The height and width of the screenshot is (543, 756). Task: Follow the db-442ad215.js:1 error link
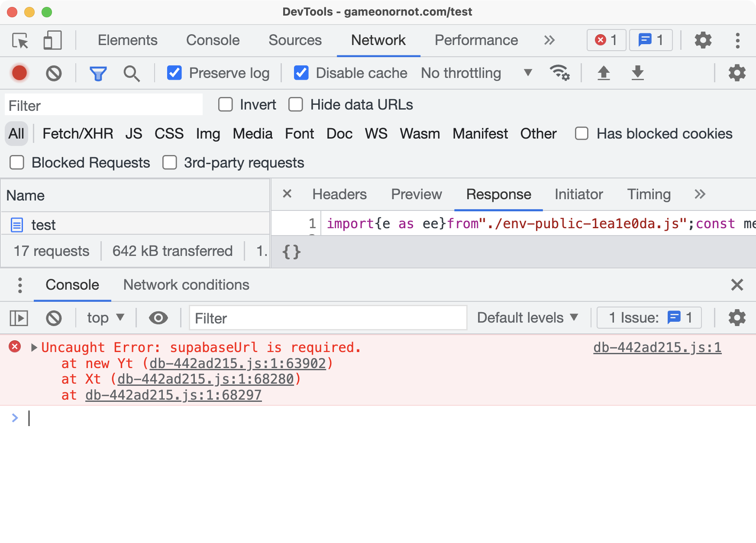(657, 347)
